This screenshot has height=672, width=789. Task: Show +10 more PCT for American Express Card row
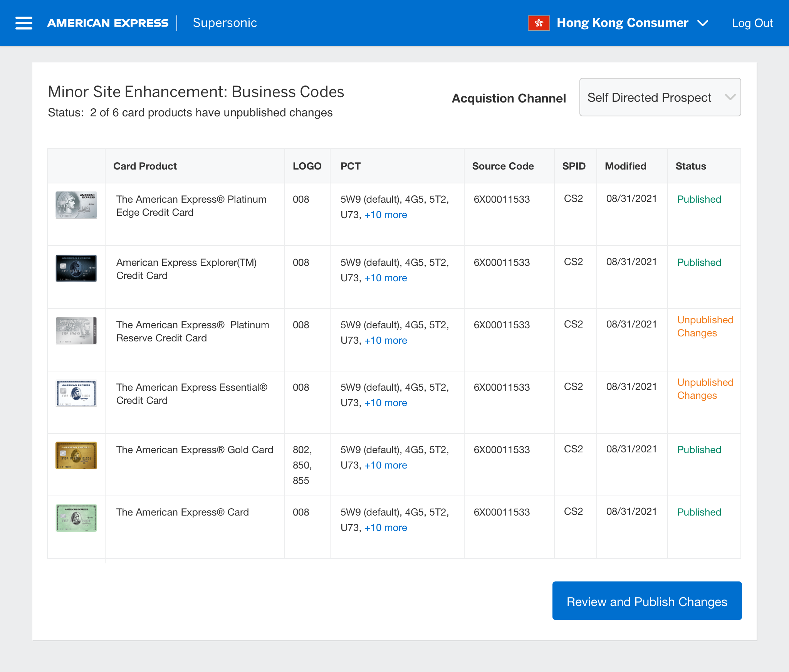(x=386, y=528)
